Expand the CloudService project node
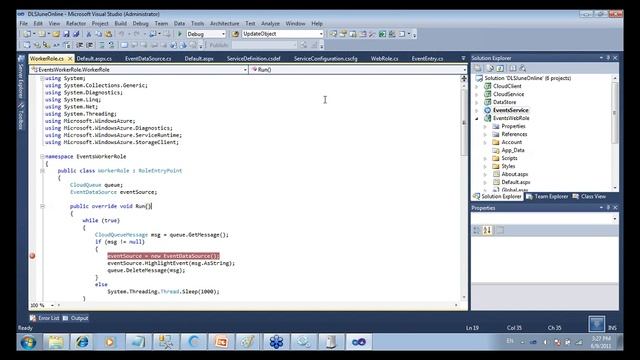 [x=476, y=94]
